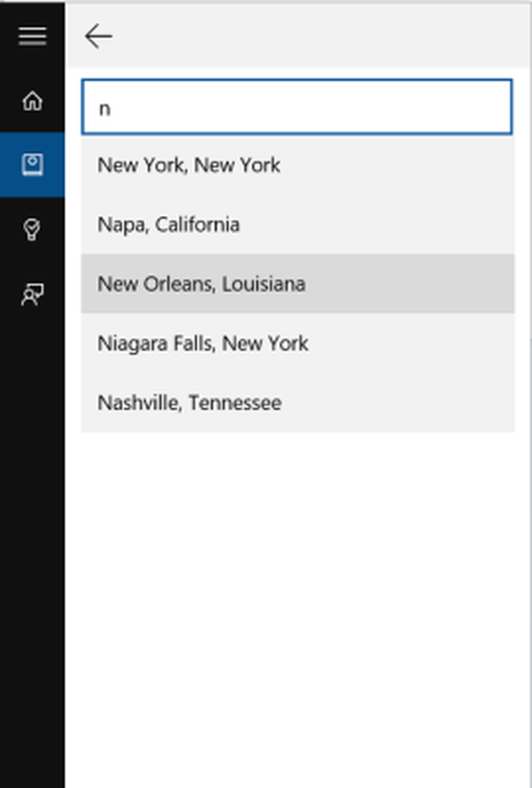Open the hamburger menu
The image size is (532, 788).
[x=32, y=36]
